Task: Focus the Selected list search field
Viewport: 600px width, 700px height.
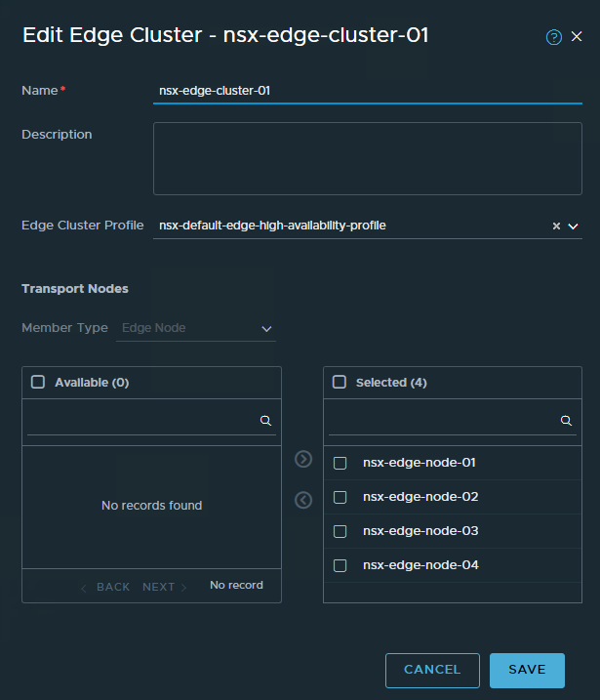Action: 453,421
